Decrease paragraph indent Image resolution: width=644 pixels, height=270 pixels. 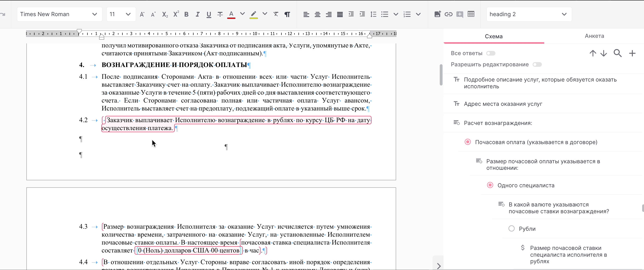(x=351, y=14)
